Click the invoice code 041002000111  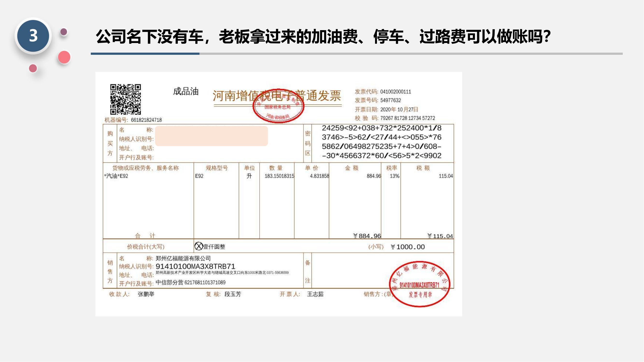pos(395,92)
